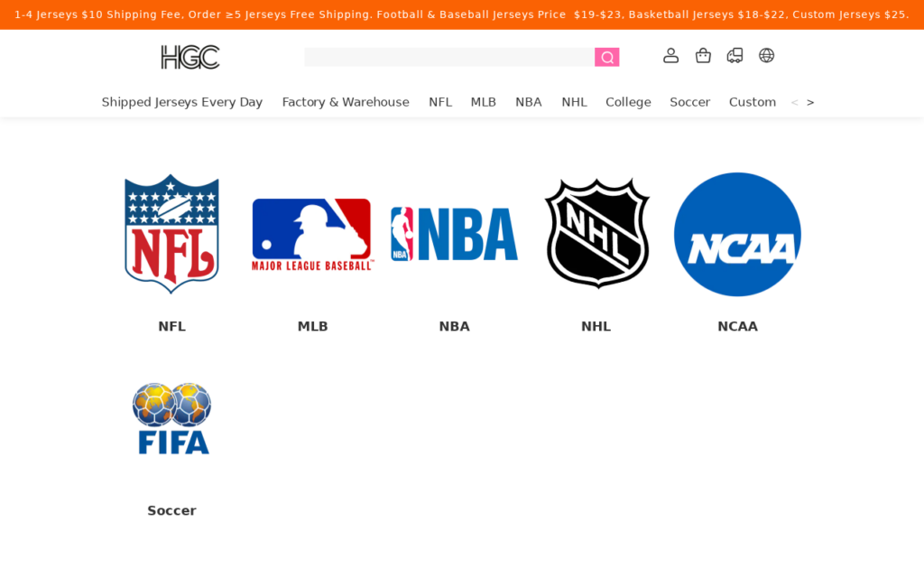Image resolution: width=924 pixels, height=578 pixels.
Task: Select the Major League Baseball logo
Action: [313, 235]
